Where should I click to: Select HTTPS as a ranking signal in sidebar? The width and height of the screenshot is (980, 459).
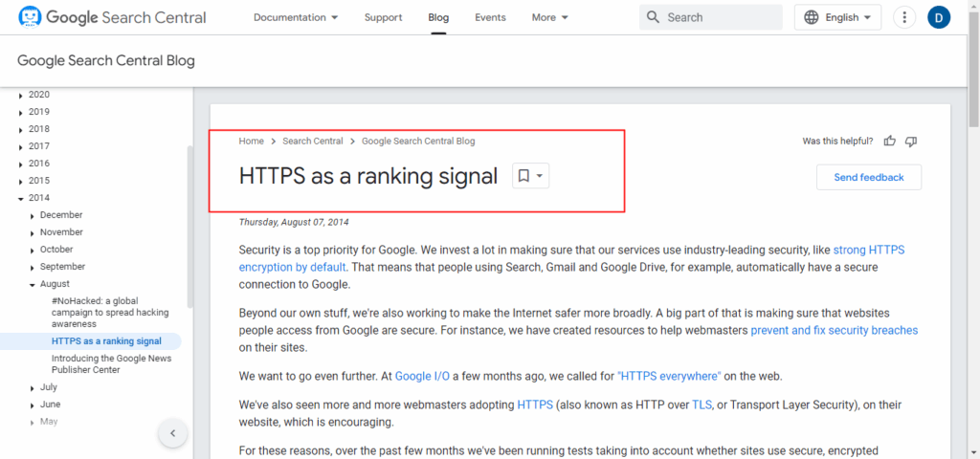106,341
